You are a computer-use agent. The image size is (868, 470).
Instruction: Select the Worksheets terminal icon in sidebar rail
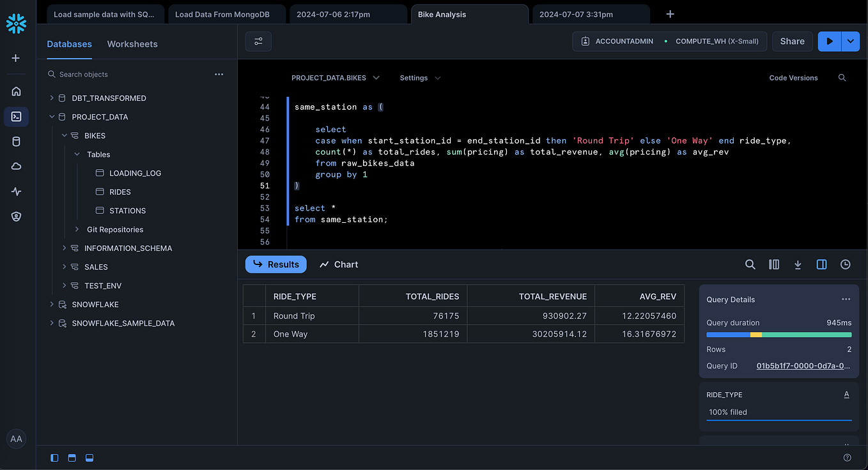pos(16,116)
